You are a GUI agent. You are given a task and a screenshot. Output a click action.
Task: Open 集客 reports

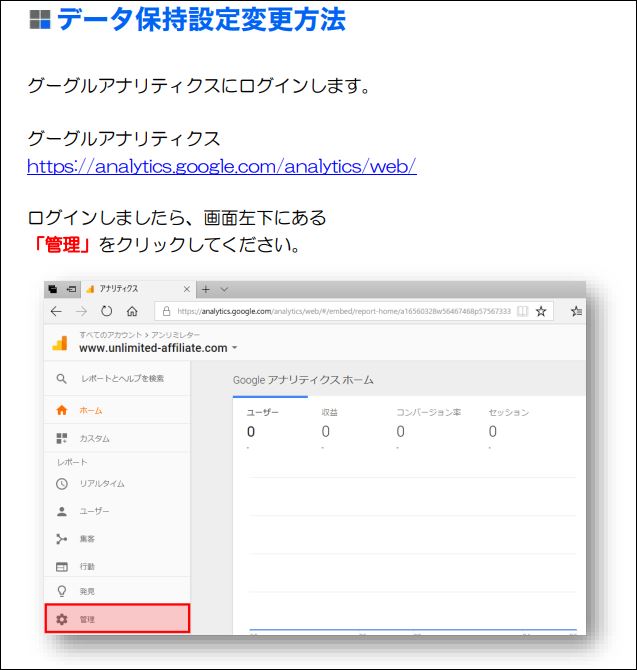click(117, 539)
